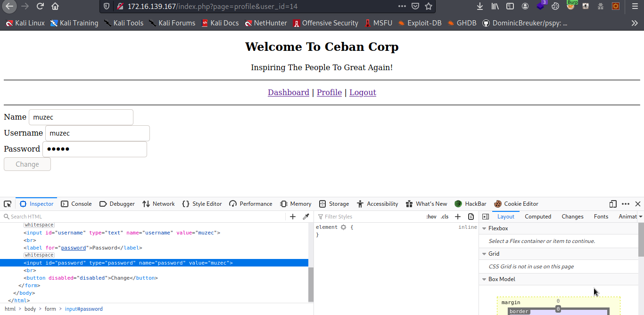Open the side panel tabs overflow dropdown arrow
Image resolution: width=644 pixels, height=315 pixels.
click(x=640, y=217)
